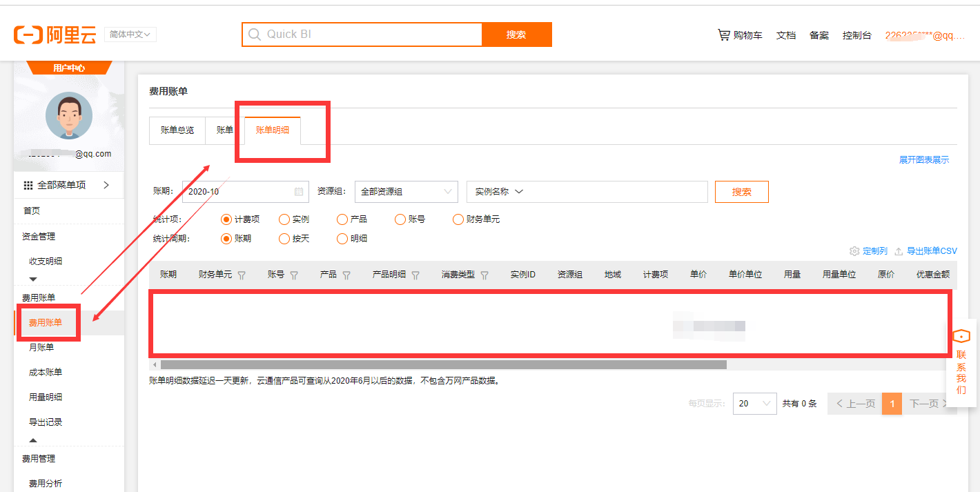This screenshot has height=492, width=980.
Task: Open 文档 in top navigation
Action: click(786, 35)
